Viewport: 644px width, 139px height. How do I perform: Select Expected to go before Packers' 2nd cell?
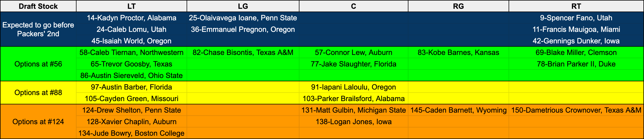(x=38, y=29)
